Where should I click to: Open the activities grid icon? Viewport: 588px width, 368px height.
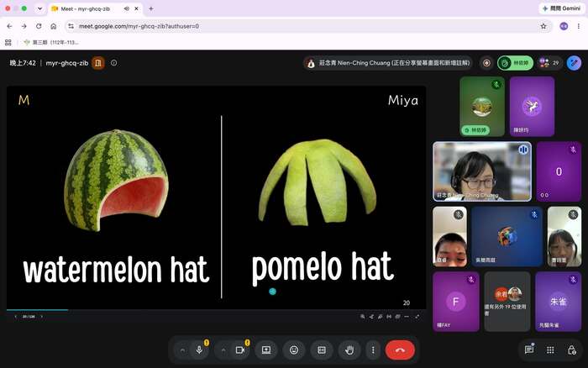[550, 350]
